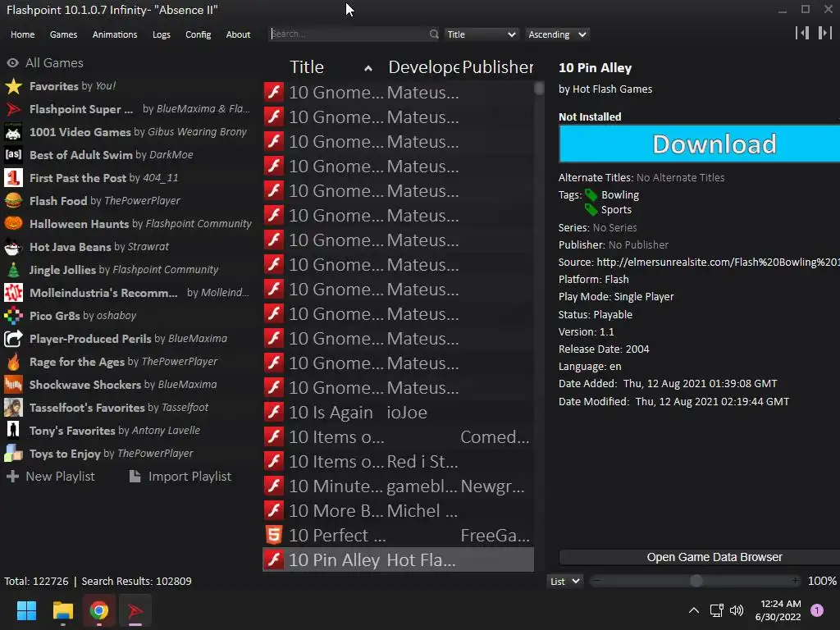Open Windows Start menu
This screenshot has height=630, width=840.
tap(26, 610)
